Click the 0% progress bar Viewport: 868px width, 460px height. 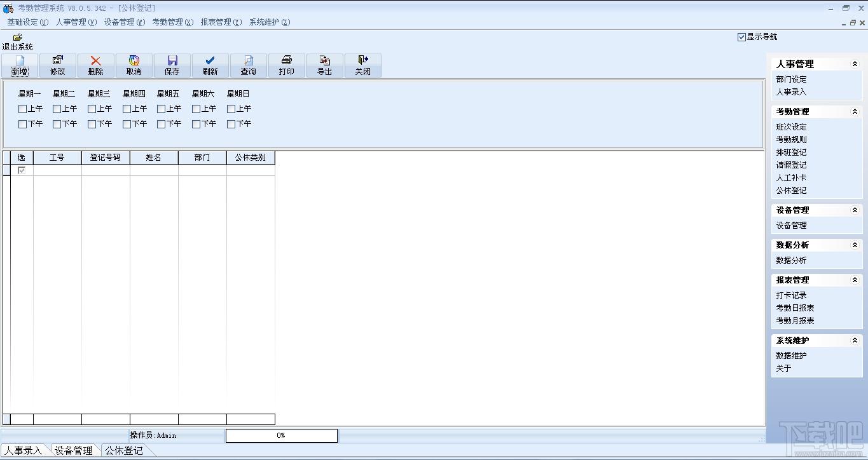(281, 436)
